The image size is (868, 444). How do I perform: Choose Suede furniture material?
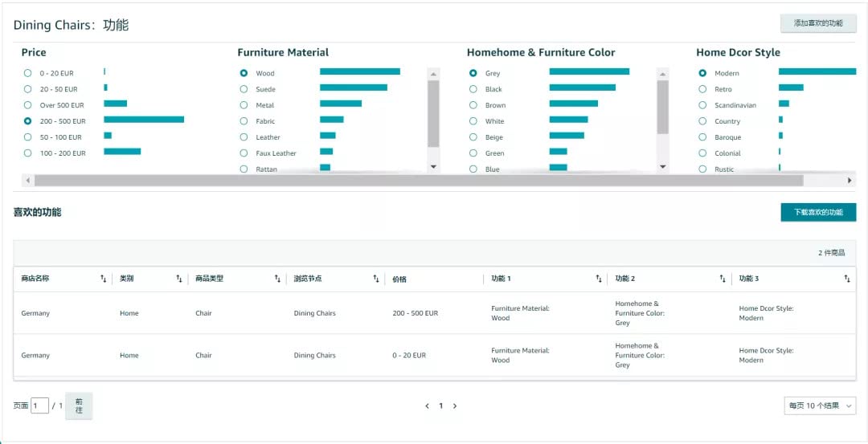point(244,89)
